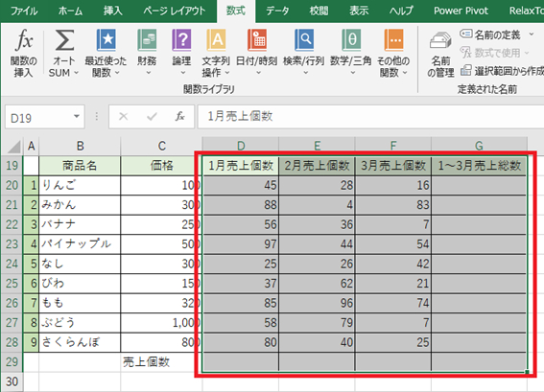The width and height of the screenshot is (544, 392).
Task: Open the 検索/行列 functions icon
Action: point(304,40)
